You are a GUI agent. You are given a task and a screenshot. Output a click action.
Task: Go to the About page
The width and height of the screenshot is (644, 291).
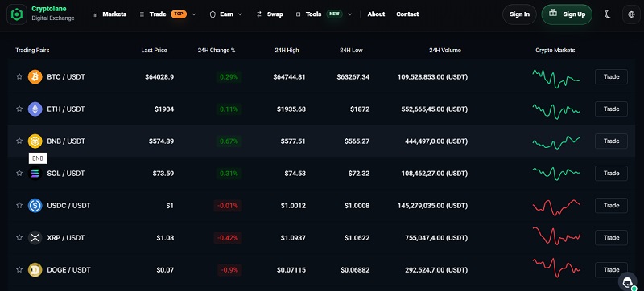(376, 14)
